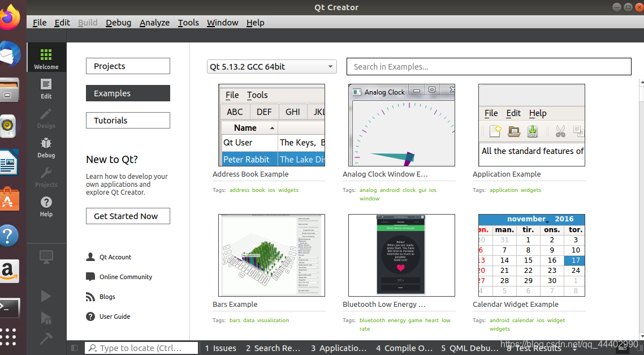Open the Issues pane
Image resolution: width=644 pixels, height=355 pixels.
pyautogui.click(x=221, y=348)
